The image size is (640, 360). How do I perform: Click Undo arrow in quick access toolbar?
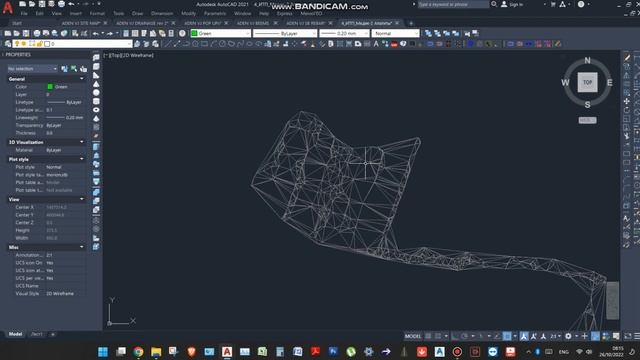click(71, 4)
